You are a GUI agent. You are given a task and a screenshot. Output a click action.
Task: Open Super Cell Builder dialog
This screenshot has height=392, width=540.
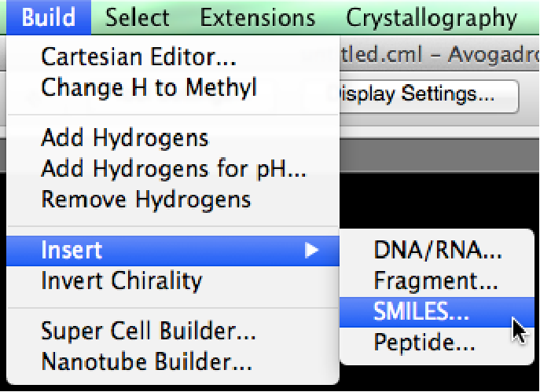(x=149, y=332)
